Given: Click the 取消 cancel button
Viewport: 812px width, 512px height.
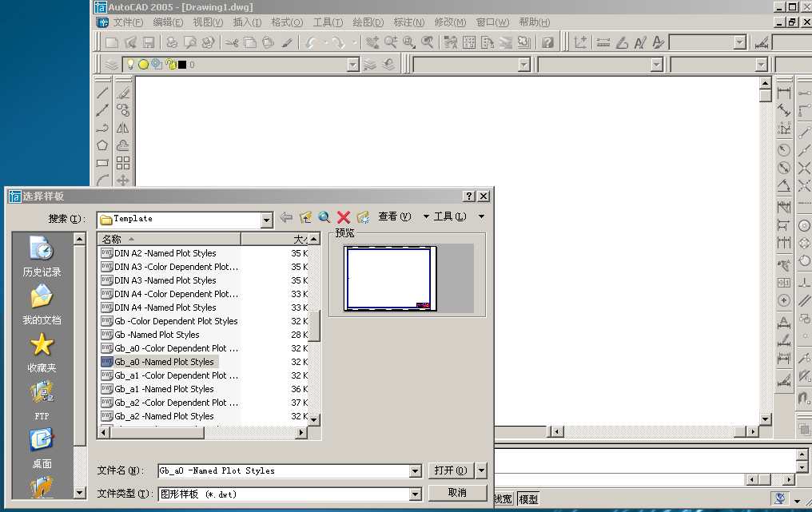Looking at the screenshot, I should [457, 493].
